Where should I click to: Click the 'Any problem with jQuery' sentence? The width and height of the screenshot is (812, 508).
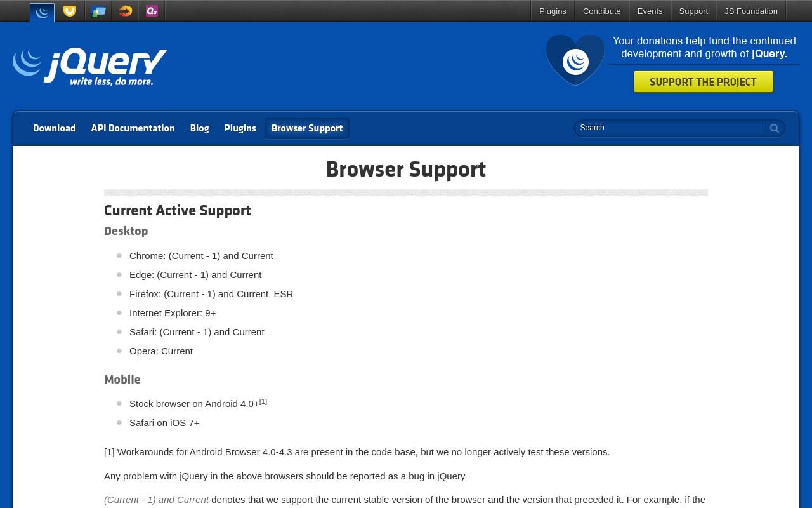click(285, 476)
